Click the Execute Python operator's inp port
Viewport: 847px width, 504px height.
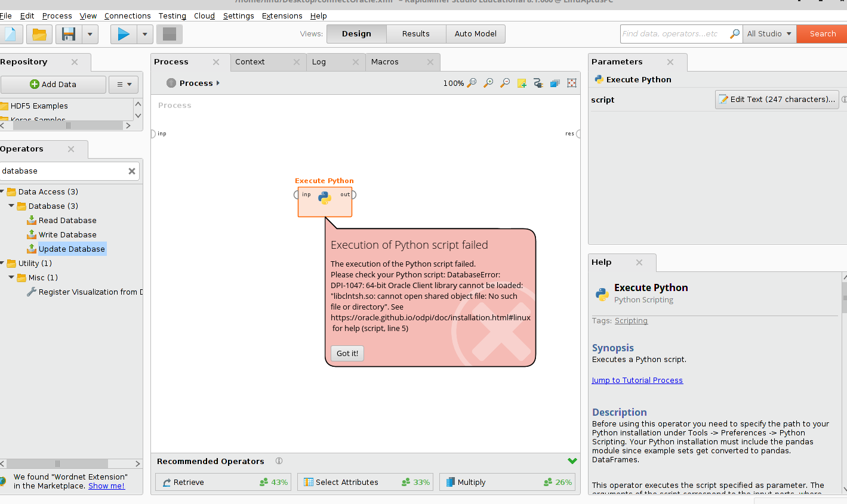297,194
